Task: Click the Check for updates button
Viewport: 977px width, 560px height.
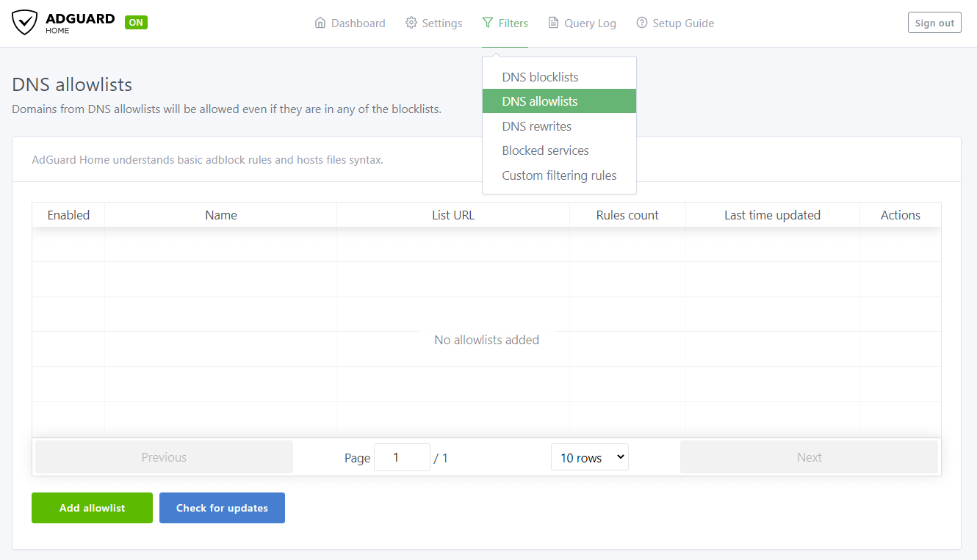Action: (x=222, y=508)
